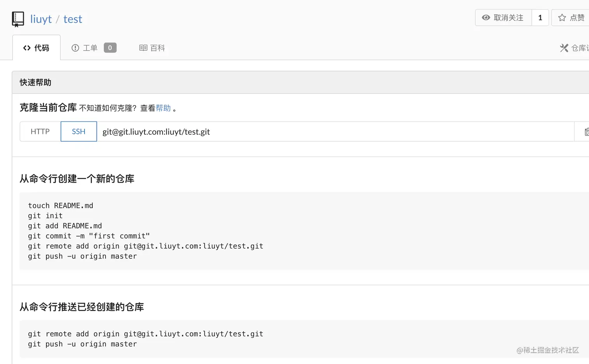Click the 点赞 star button

click(x=571, y=18)
